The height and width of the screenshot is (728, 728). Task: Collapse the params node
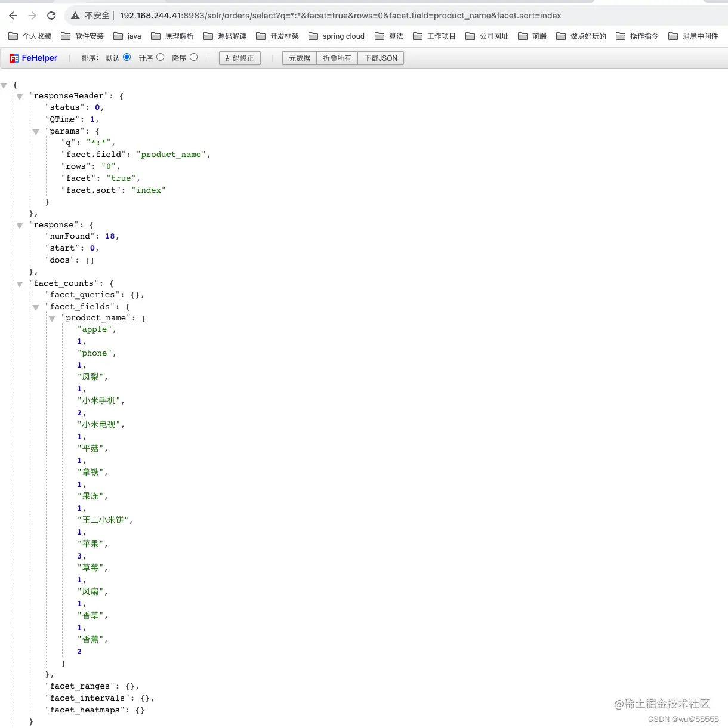pyautogui.click(x=36, y=132)
